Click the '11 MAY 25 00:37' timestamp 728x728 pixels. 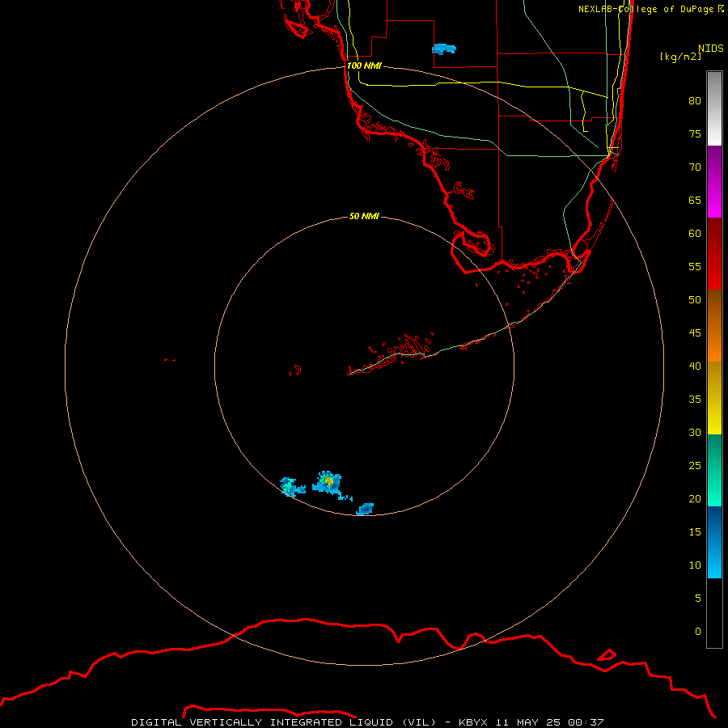pyautogui.click(x=549, y=722)
